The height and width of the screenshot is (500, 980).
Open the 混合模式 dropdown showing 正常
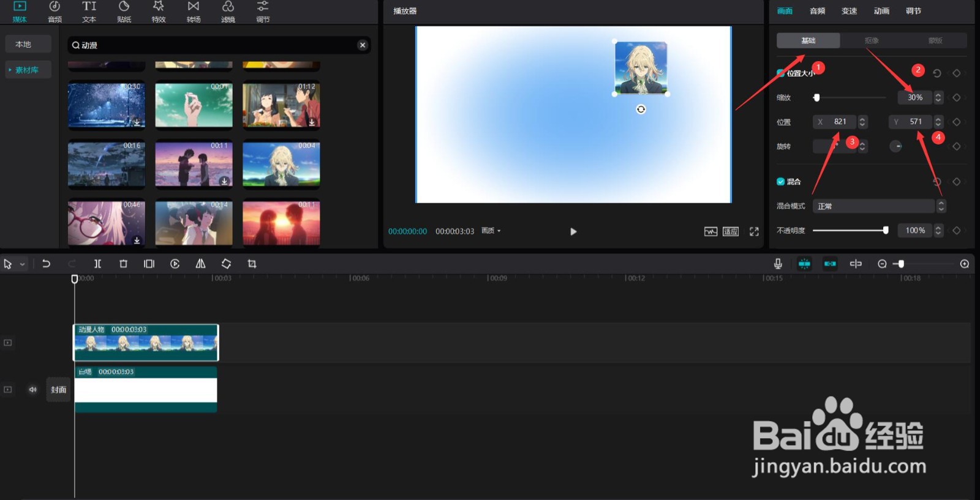(880, 206)
